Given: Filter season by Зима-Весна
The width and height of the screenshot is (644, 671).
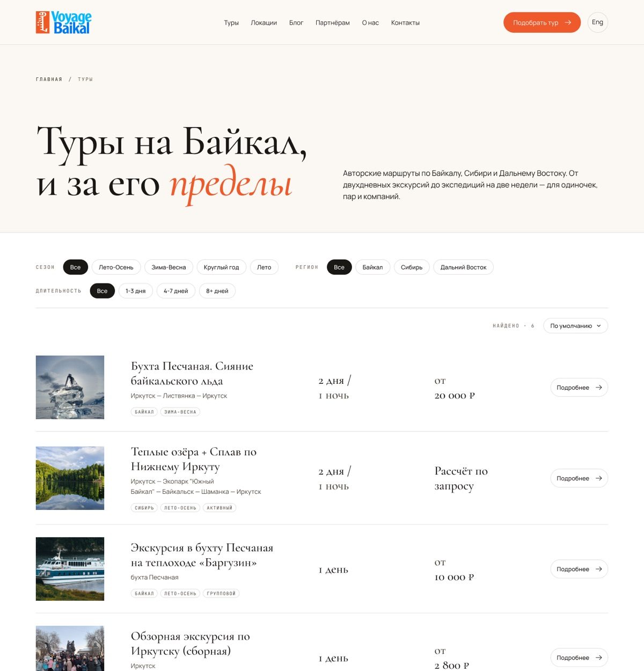Looking at the screenshot, I should (x=169, y=267).
